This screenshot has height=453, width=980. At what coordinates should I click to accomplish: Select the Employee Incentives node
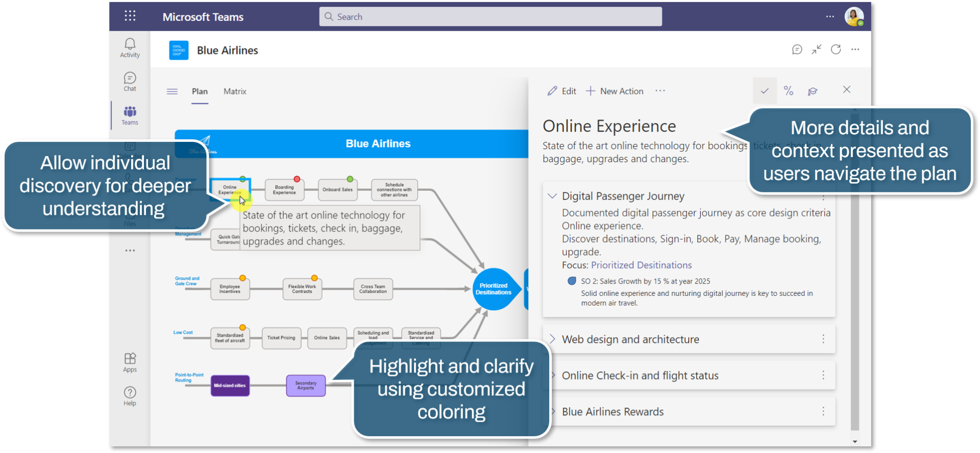pyautogui.click(x=230, y=289)
